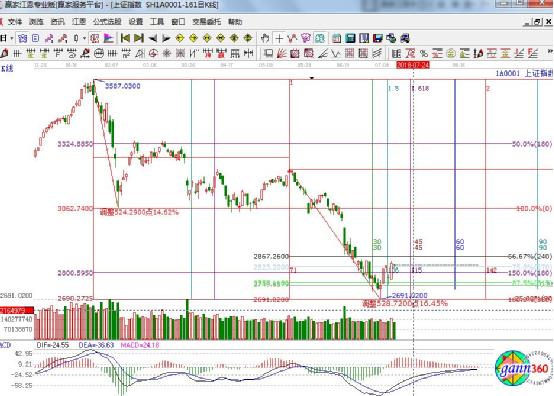Open the 文件 menu
Image resolution: width=554 pixels, height=396 pixels.
point(14,22)
